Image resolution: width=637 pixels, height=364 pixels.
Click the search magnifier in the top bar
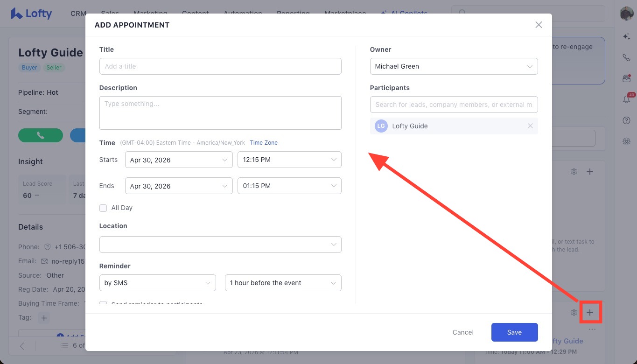pyautogui.click(x=462, y=13)
